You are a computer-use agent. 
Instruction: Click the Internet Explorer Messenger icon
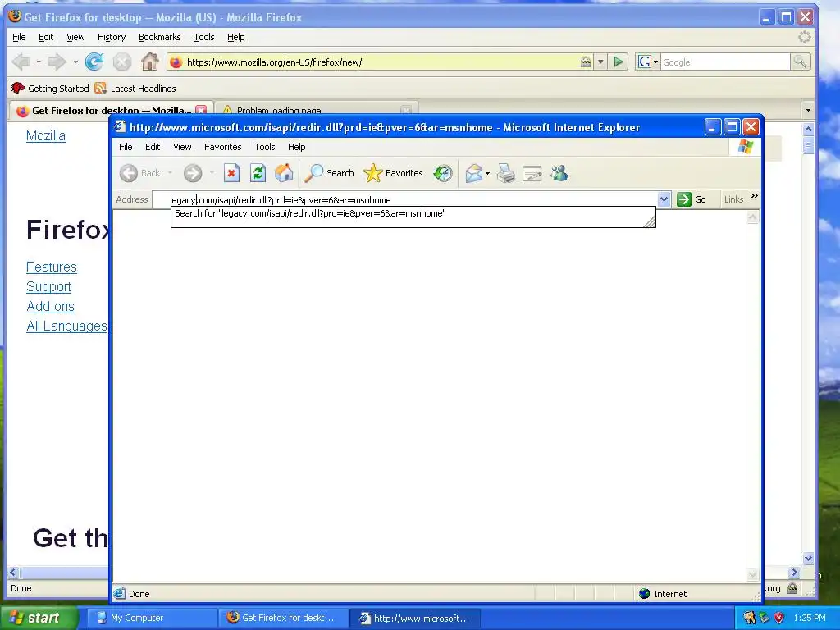[x=559, y=173]
